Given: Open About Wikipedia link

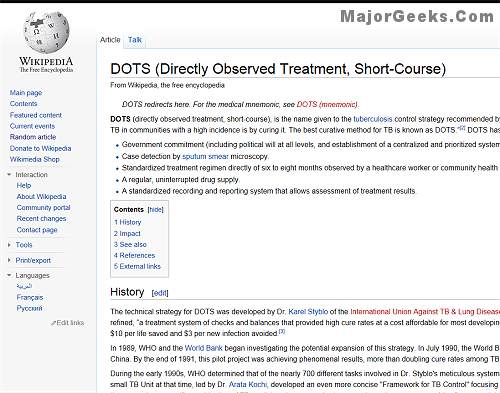Looking at the screenshot, I should pos(41,196).
